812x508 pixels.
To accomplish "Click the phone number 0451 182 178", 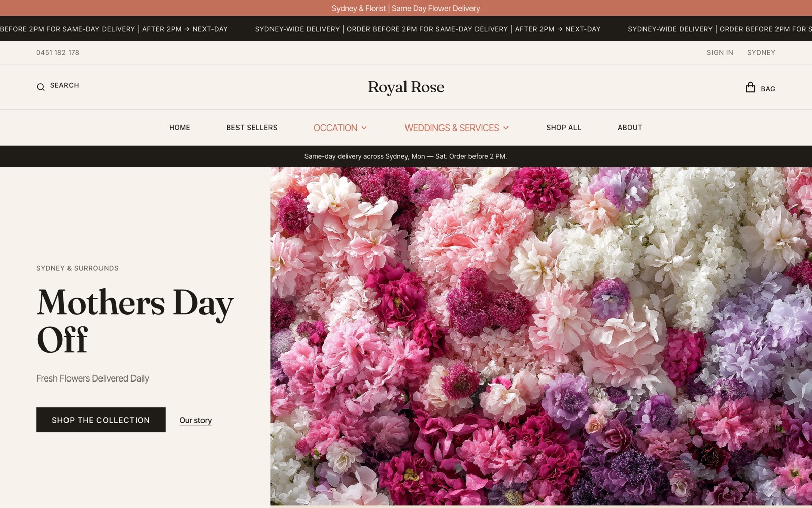I will pyautogui.click(x=58, y=53).
